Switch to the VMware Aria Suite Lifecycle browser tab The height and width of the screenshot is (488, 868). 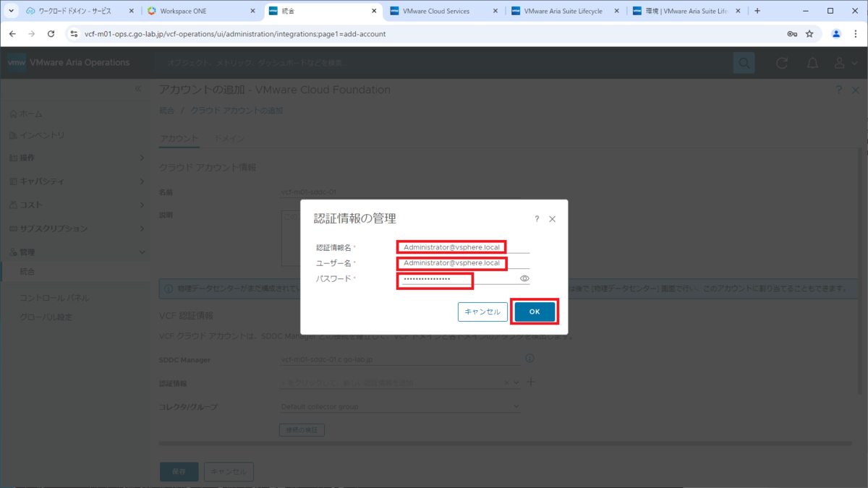click(x=564, y=11)
